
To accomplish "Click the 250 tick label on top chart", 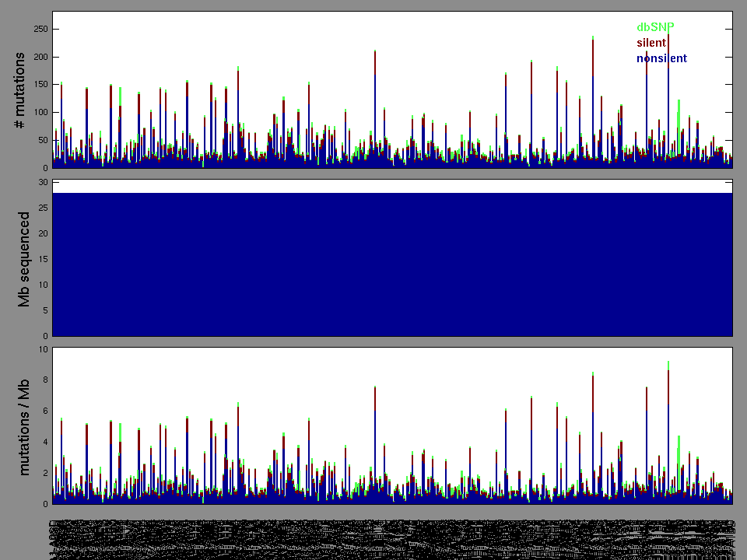I will pyautogui.click(x=38, y=29).
